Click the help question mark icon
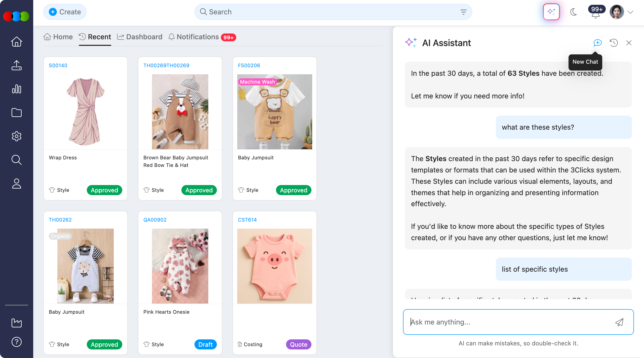The height and width of the screenshot is (358, 644). [x=16, y=342]
